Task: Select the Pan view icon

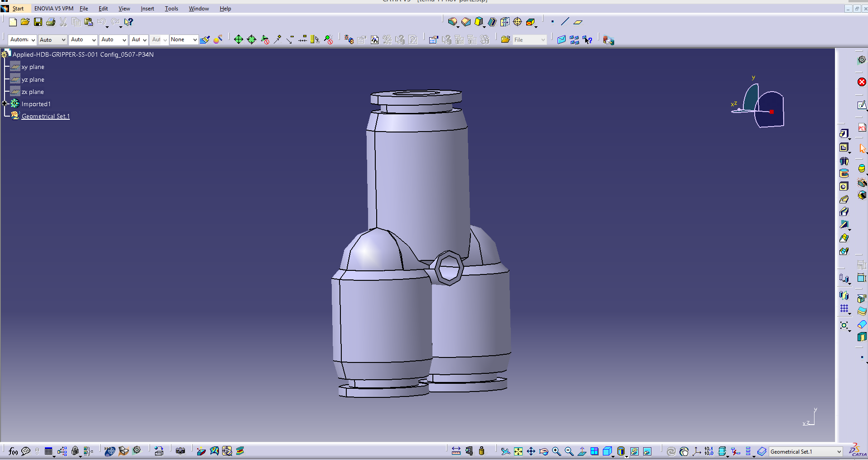Action: [x=531, y=451]
